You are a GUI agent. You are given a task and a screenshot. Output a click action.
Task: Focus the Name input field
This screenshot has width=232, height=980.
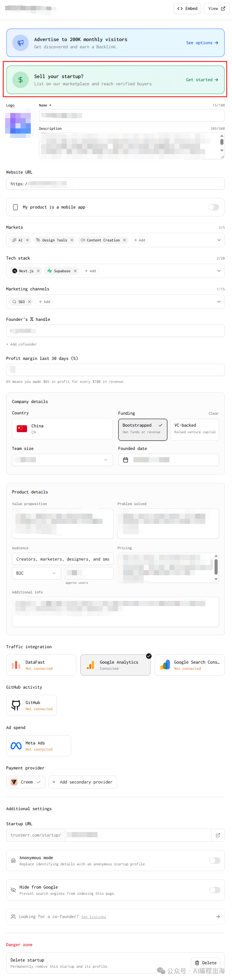click(132, 115)
